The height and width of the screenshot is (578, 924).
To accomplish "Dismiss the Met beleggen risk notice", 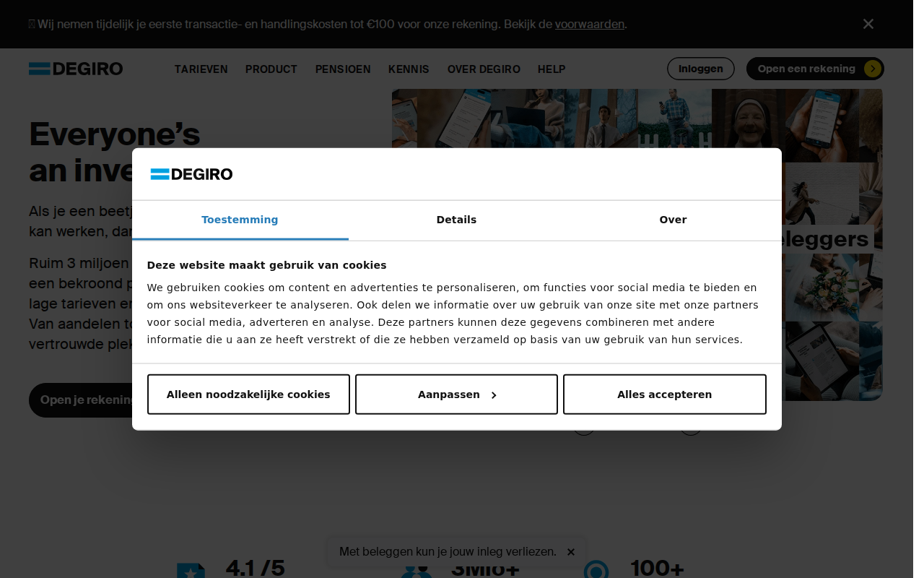I will coord(571,552).
